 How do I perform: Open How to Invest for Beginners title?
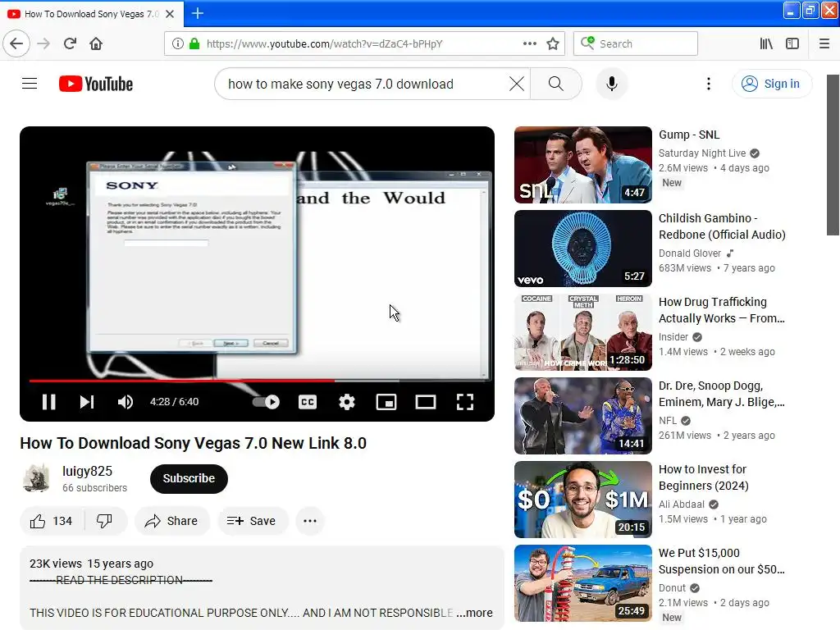coord(703,477)
